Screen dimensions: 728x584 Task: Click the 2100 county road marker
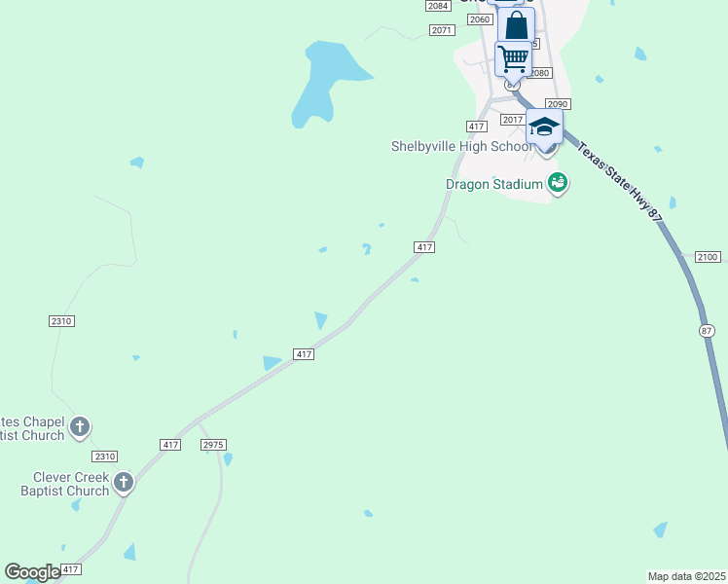tap(708, 257)
